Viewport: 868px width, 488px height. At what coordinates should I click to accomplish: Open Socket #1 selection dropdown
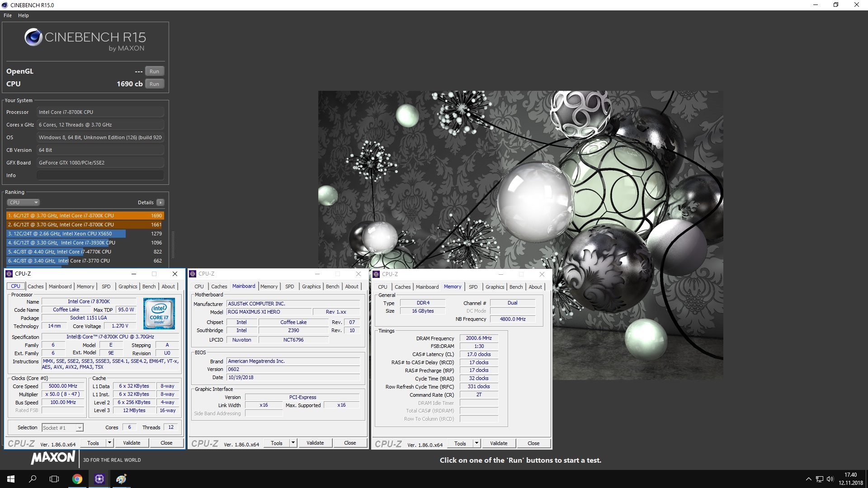(62, 427)
